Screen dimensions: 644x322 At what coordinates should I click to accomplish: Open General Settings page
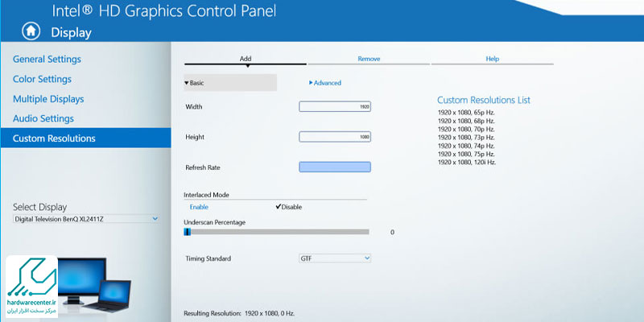click(47, 59)
